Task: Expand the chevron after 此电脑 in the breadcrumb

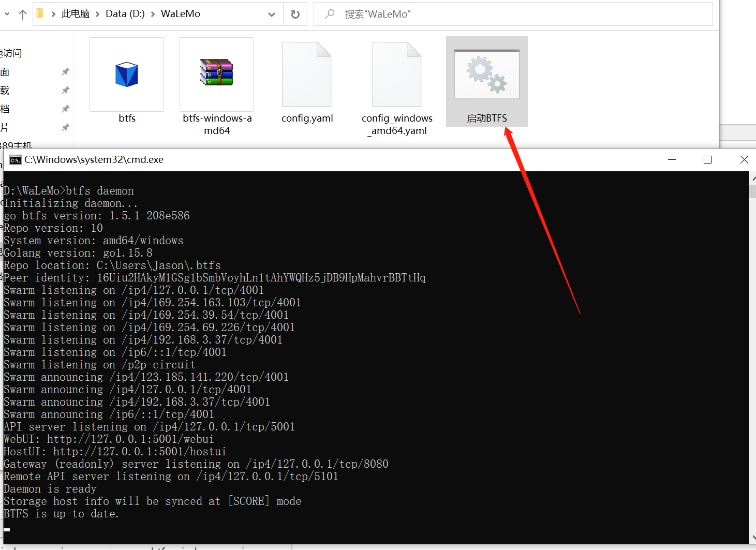Action: (x=97, y=14)
